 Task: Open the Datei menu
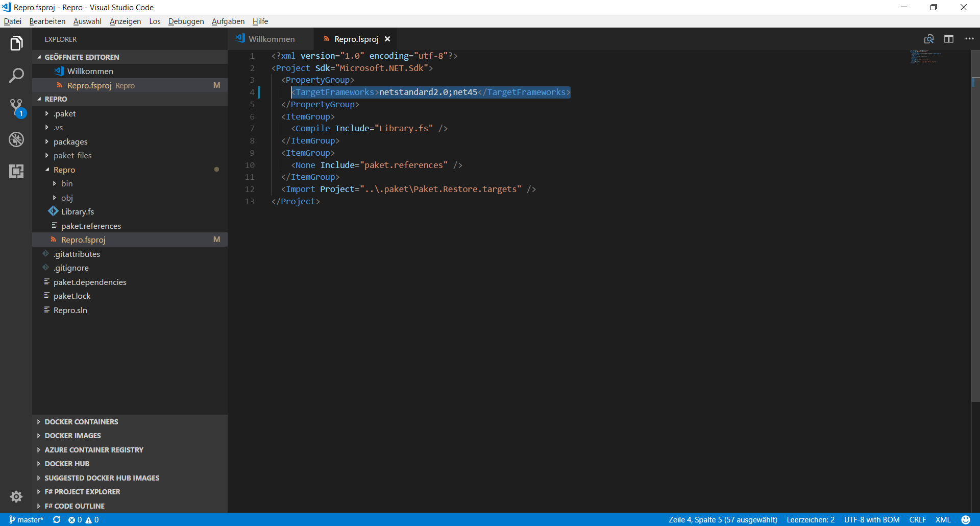click(x=13, y=21)
